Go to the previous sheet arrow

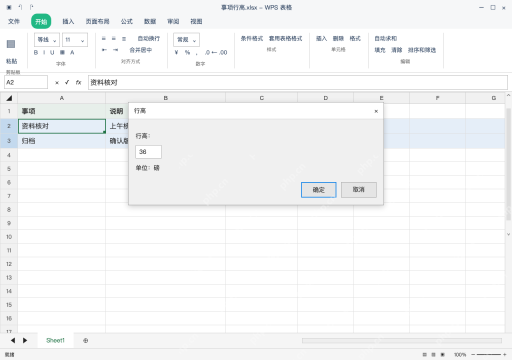13,340
